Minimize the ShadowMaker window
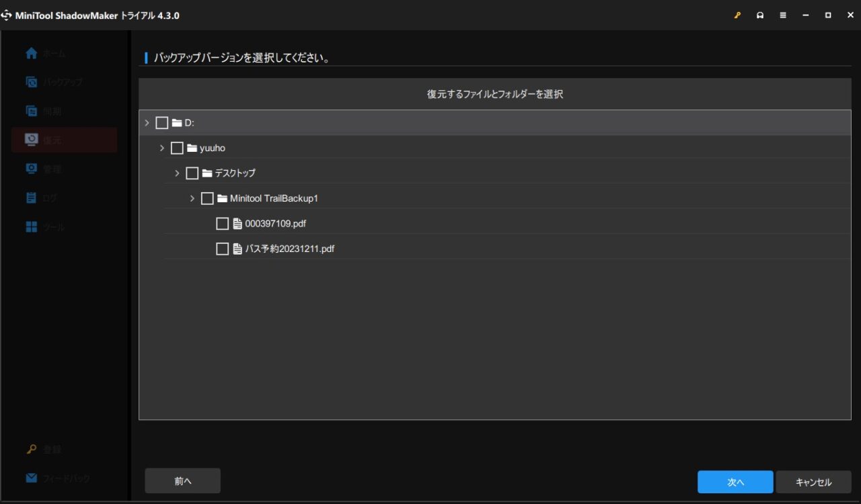 pos(806,15)
